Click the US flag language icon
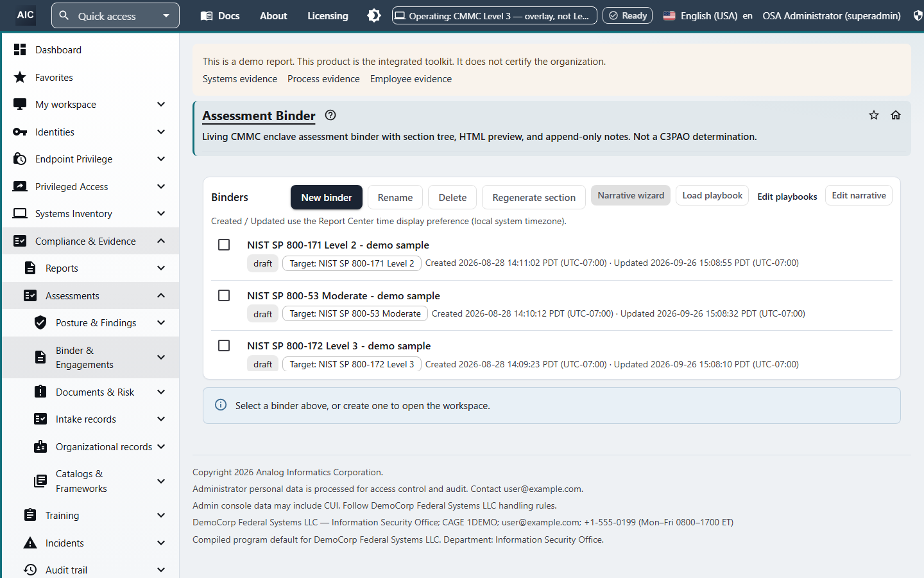924x578 pixels. (669, 15)
